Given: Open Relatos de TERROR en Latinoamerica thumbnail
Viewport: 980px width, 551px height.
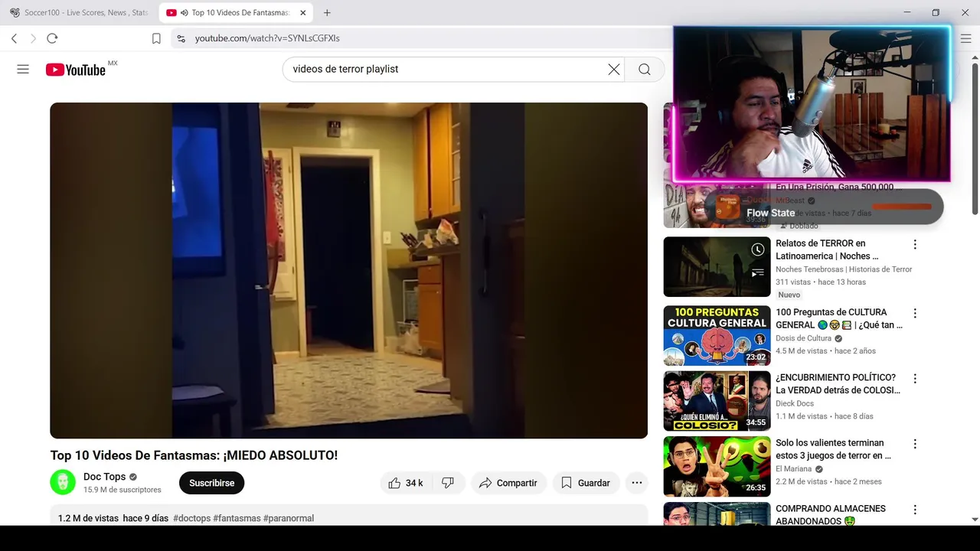Looking at the screenshot, I should tap(717, 267).
